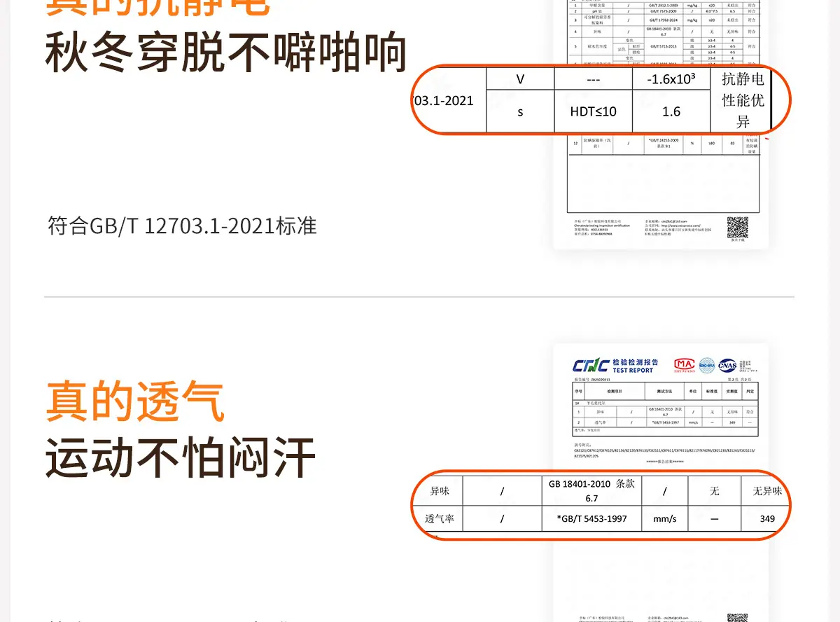This screenshot has width=840, height=622.
Task: Select the 秋冬穿脱不噼啪响 headline
Action: 225,53
